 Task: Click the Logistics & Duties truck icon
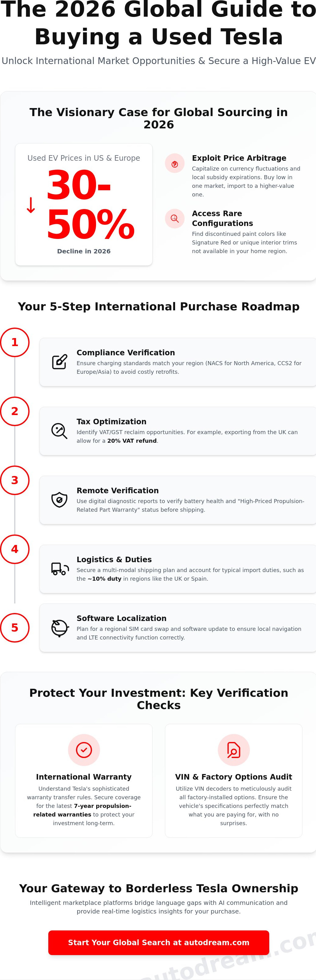click(59, 569)
